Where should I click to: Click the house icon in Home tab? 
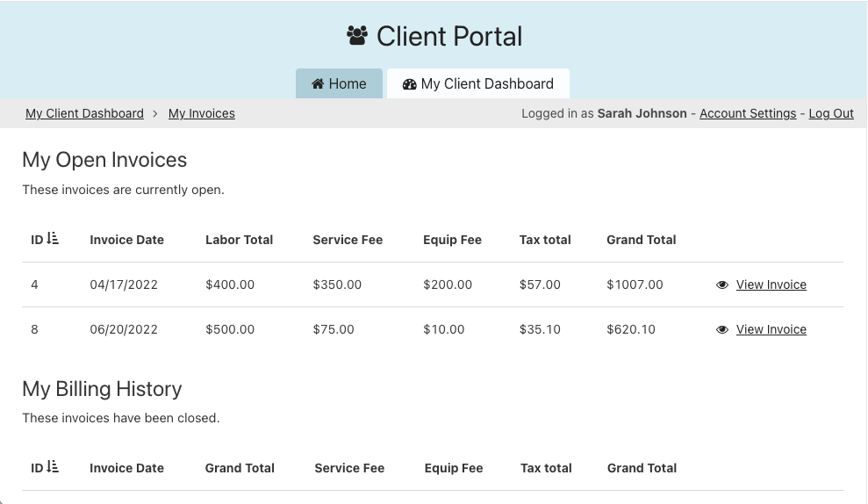pos(318,84)
